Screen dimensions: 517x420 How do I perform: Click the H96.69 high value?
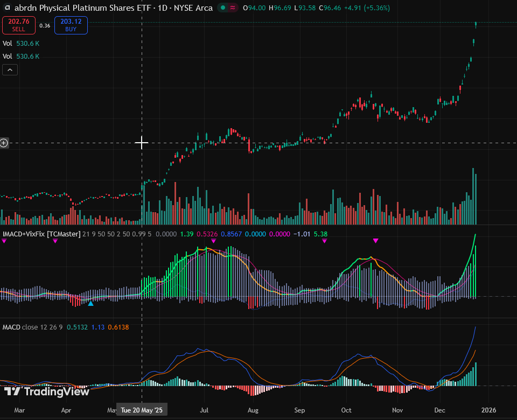pyautogui.click(x=280, y=8)
